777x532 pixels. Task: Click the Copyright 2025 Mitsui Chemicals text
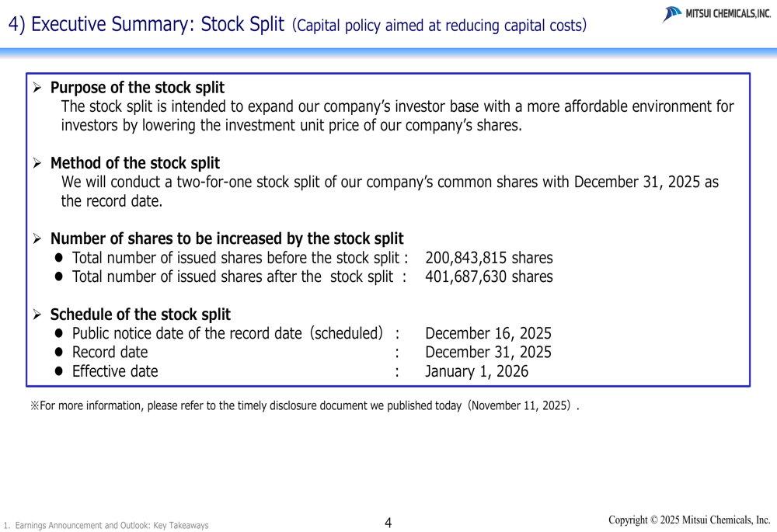tap(689, 520)
